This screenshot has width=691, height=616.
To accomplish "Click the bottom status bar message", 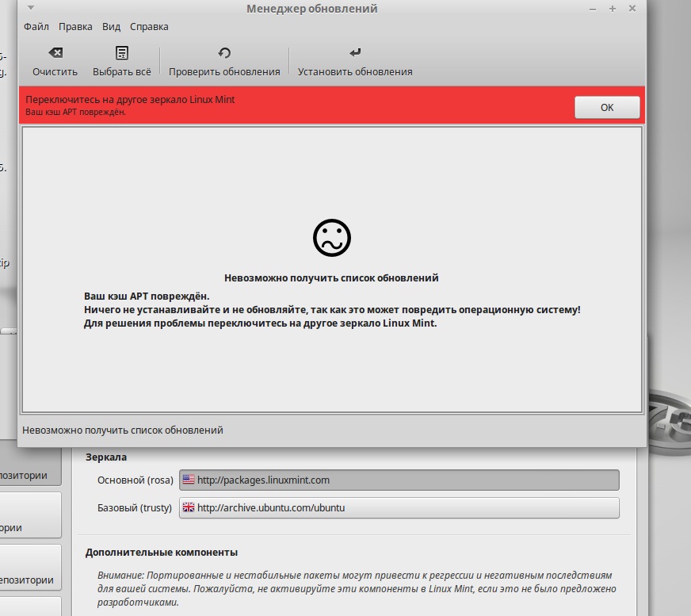I will click(x=123, y=430).
